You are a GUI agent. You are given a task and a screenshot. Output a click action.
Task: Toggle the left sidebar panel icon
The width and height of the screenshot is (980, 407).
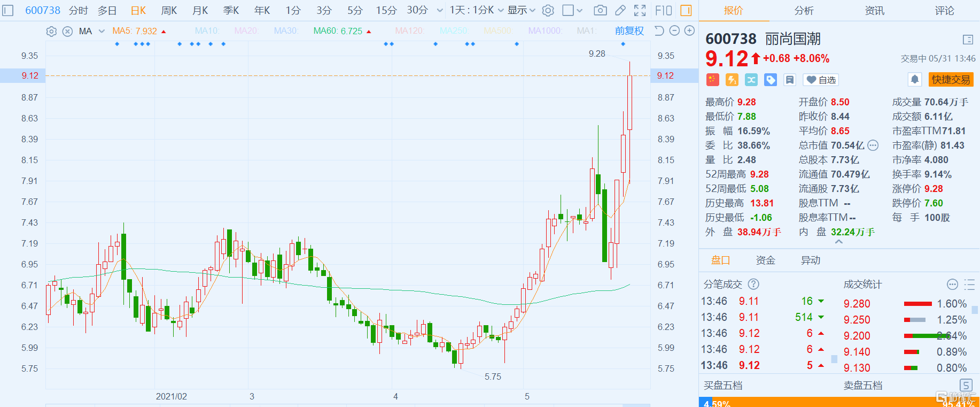(8, 10)
